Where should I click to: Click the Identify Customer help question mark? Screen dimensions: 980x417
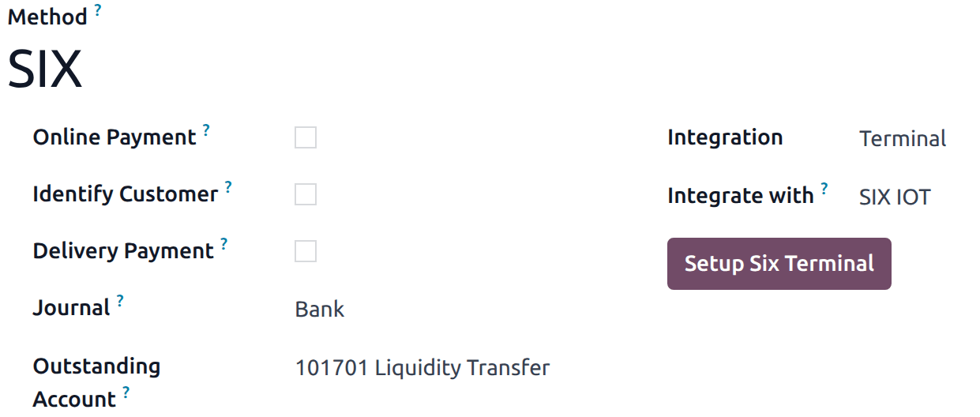(x=228, y=187)
